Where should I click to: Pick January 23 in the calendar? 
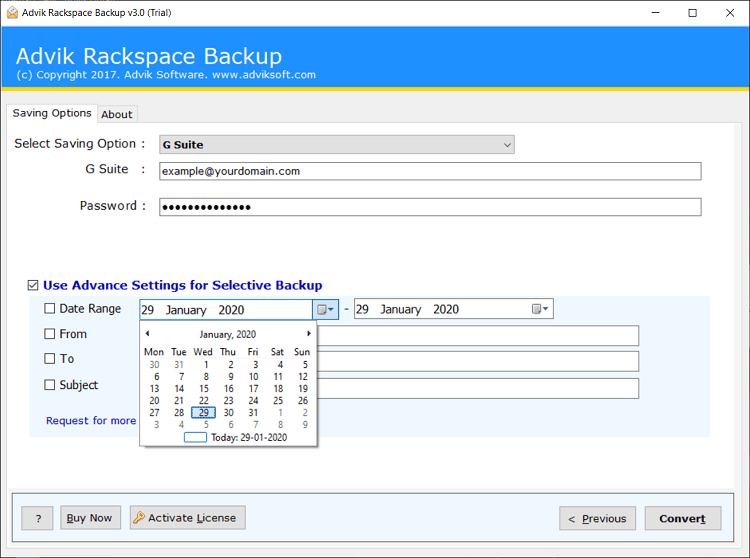pos(229,401)
